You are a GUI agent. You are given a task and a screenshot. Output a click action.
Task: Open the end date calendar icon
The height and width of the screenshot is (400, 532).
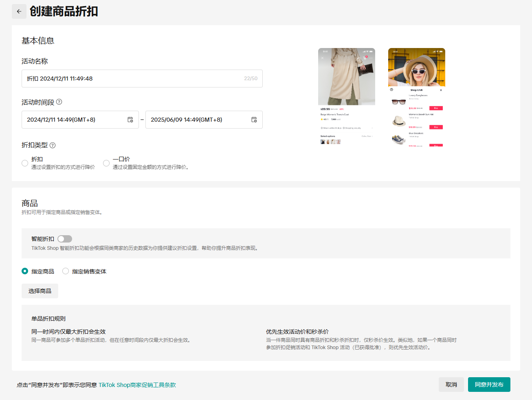254,120
